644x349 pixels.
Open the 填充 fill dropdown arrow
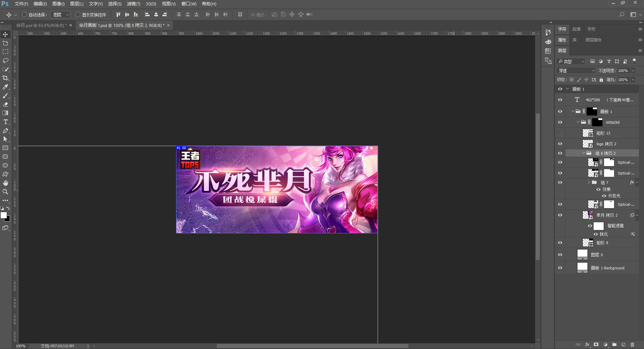pyautogui.click(x=633, y=80)
